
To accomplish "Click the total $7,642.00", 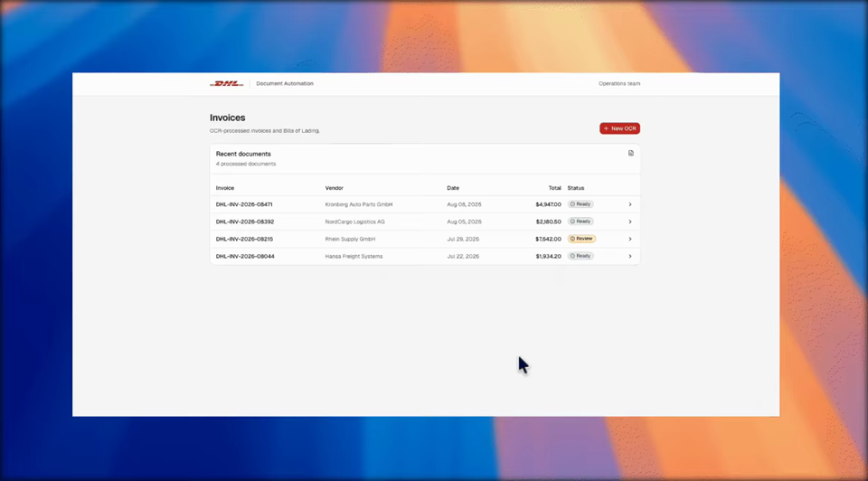I will tap(548, 239).
